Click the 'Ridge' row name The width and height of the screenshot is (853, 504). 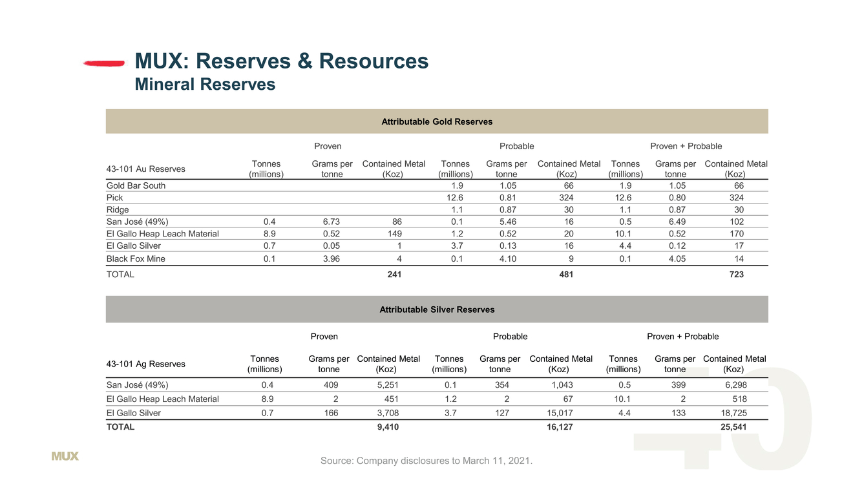tap(118, 209)
